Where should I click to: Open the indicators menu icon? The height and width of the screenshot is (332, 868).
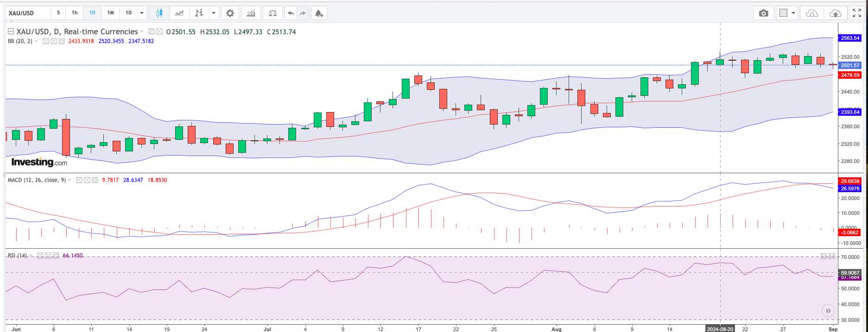click(x=251, y=13)
